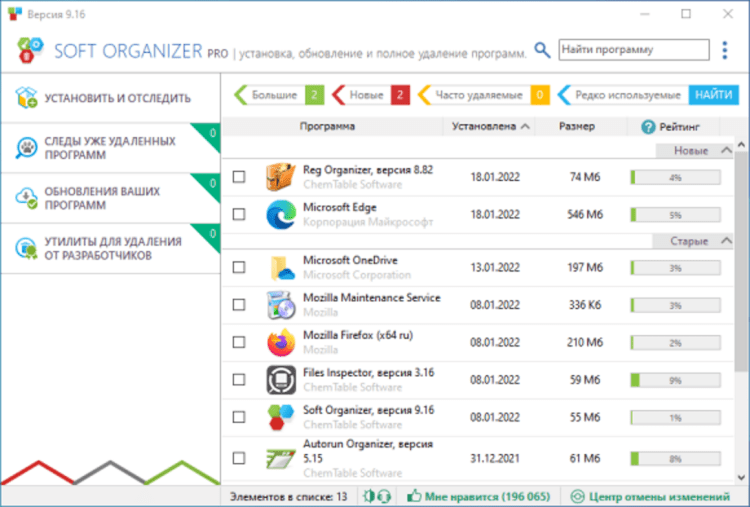Open Установить и отследить section
The height and width of the screenshot is (507, 750).
(x=110, y=98)
